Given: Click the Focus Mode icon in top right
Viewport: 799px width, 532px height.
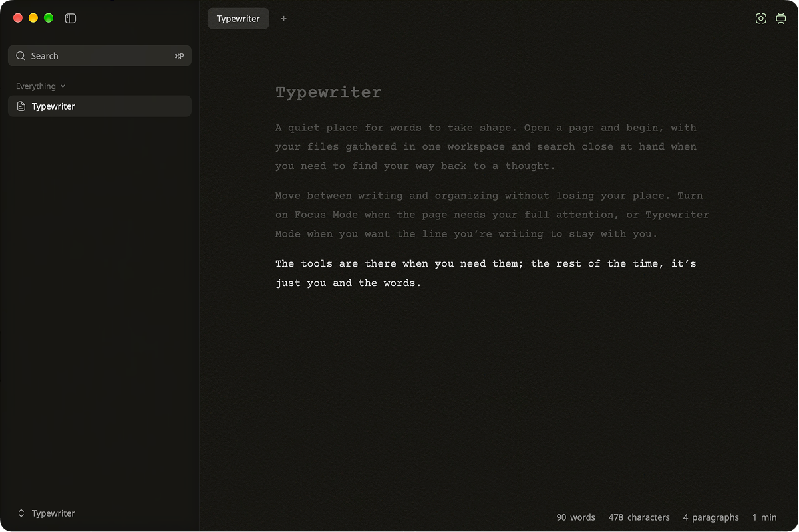Looking at the screenshot, I should click(761, 19).
